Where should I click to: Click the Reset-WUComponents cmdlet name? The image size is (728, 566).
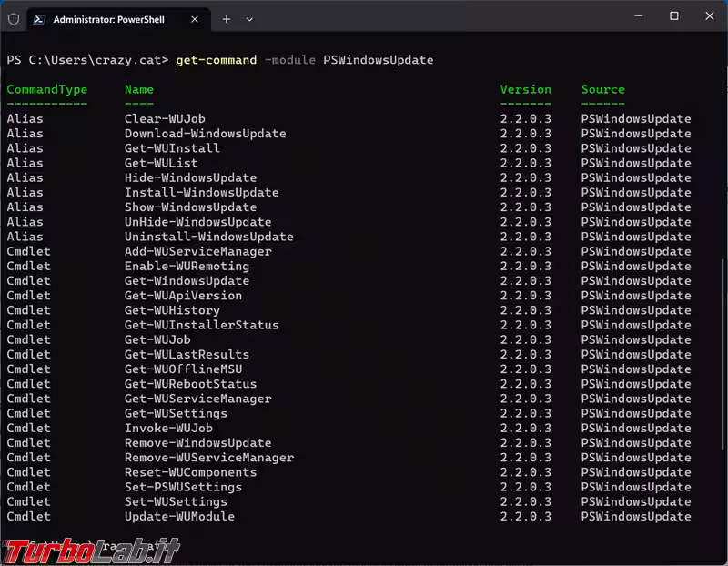(x=190, y=472)
